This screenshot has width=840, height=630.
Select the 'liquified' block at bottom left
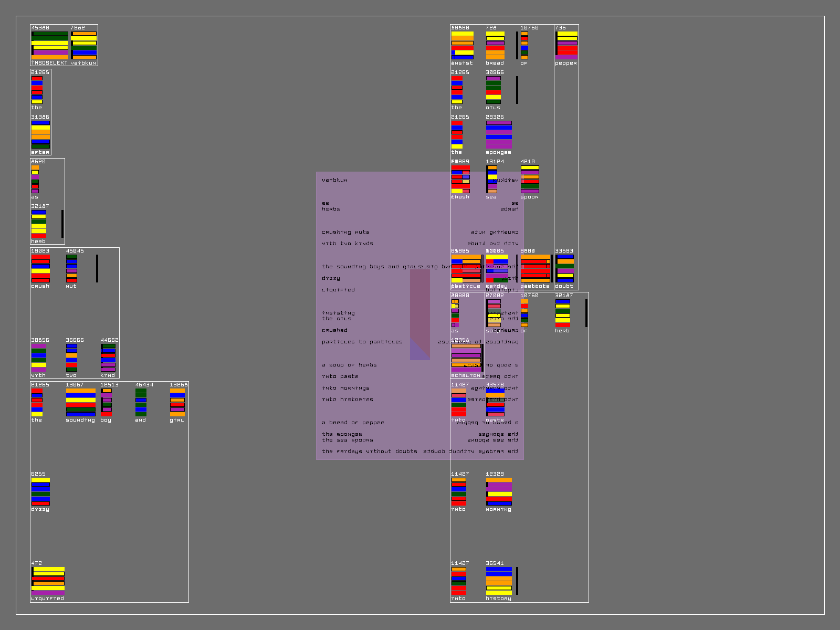(48, 581)
